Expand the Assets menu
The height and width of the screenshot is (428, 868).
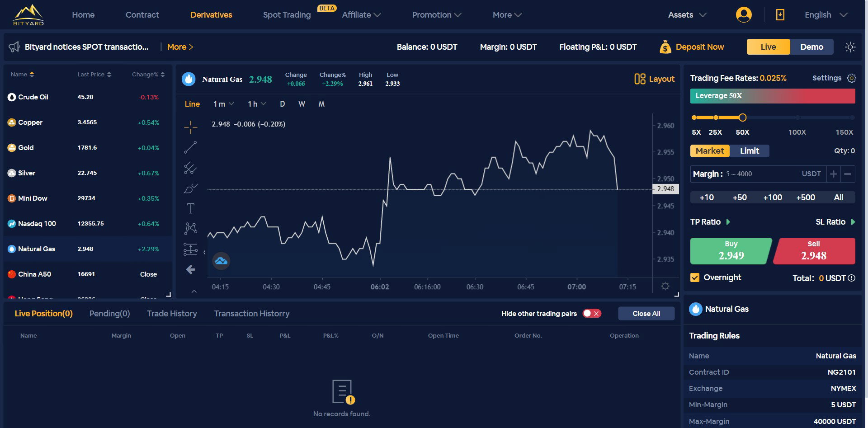point(687,15)
